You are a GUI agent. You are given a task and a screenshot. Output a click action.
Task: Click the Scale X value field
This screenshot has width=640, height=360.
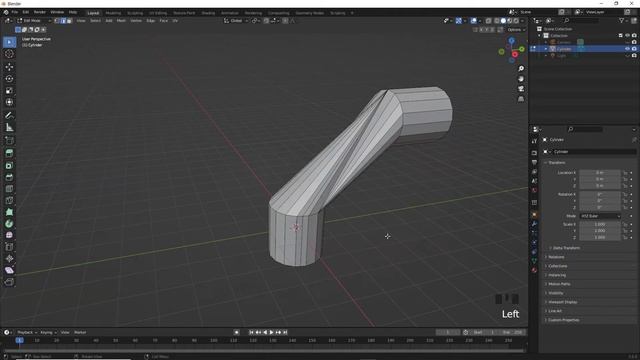tap(600, 224)
